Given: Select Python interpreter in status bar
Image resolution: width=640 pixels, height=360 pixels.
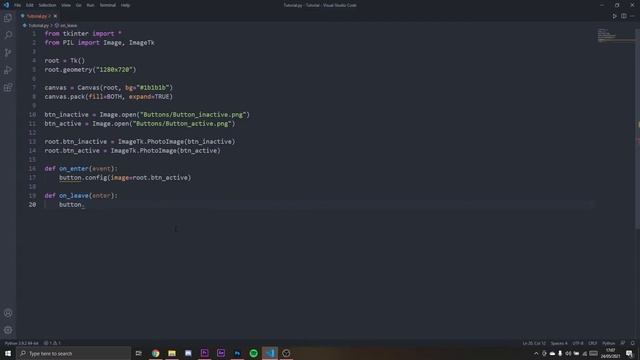Looking at the screenshot, I should tap(21, 343).
